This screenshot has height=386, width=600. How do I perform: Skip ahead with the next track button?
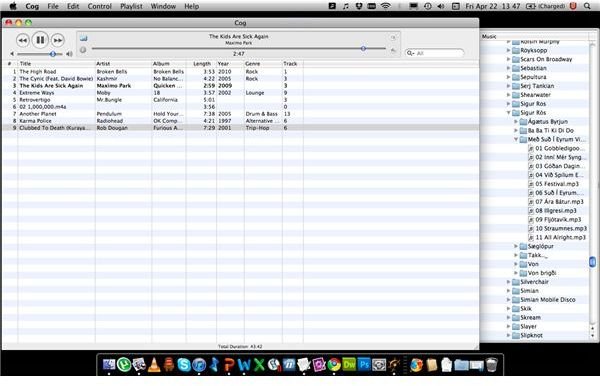pos(57,40)
